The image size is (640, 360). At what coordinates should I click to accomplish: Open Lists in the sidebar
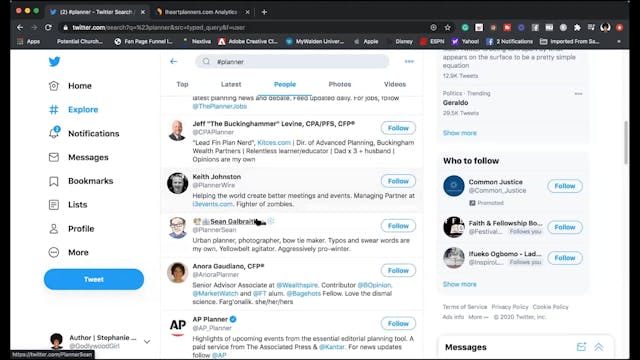click(x=68, y=204)
